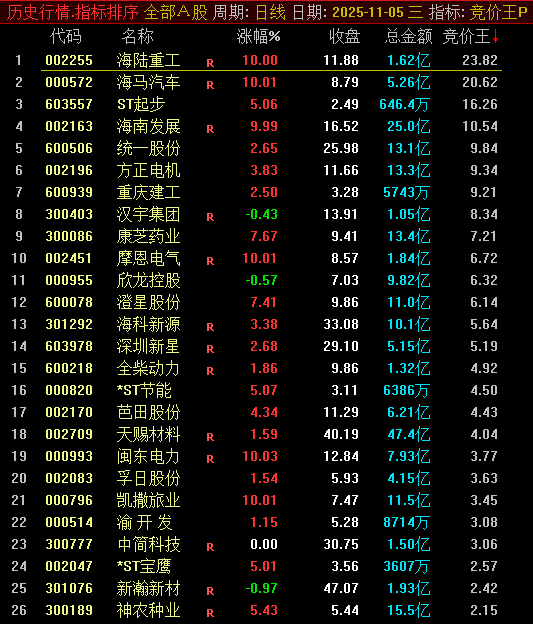Viewport: 533px width, 624px height.
Task: Select stock name 统一股份
Action: coord(148,148)
